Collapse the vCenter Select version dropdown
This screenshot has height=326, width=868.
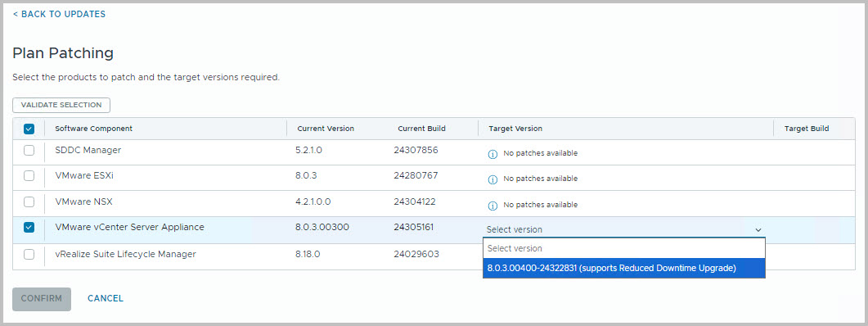(x=624, y=229)
